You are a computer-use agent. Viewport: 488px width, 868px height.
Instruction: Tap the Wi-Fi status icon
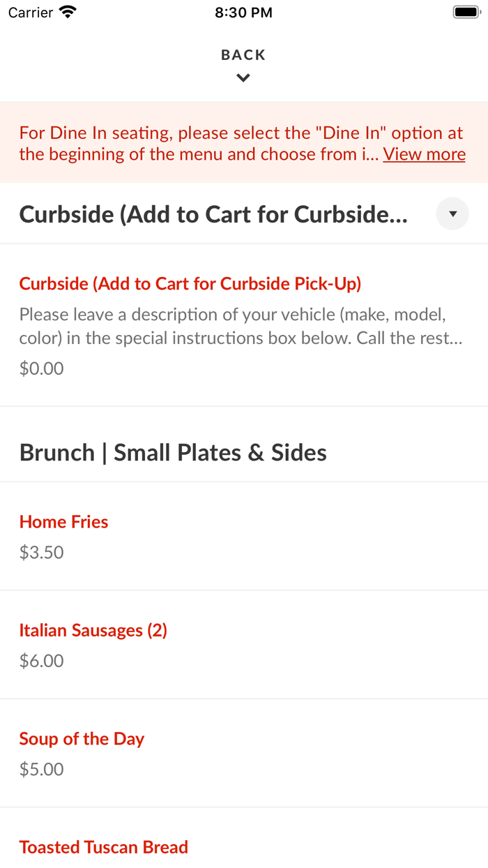pos(68,12)
